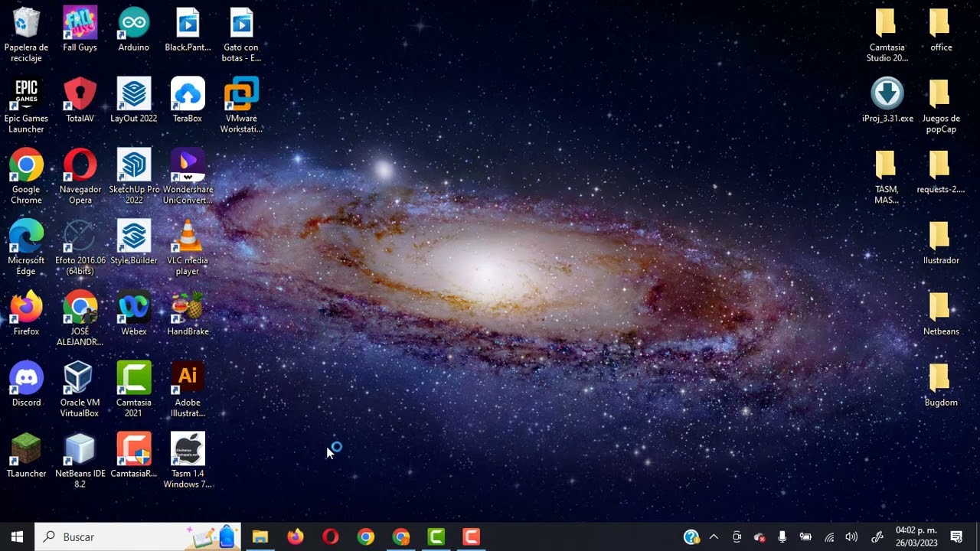Open the Chrome profile-badge taskbar icon

pos(400,537)
